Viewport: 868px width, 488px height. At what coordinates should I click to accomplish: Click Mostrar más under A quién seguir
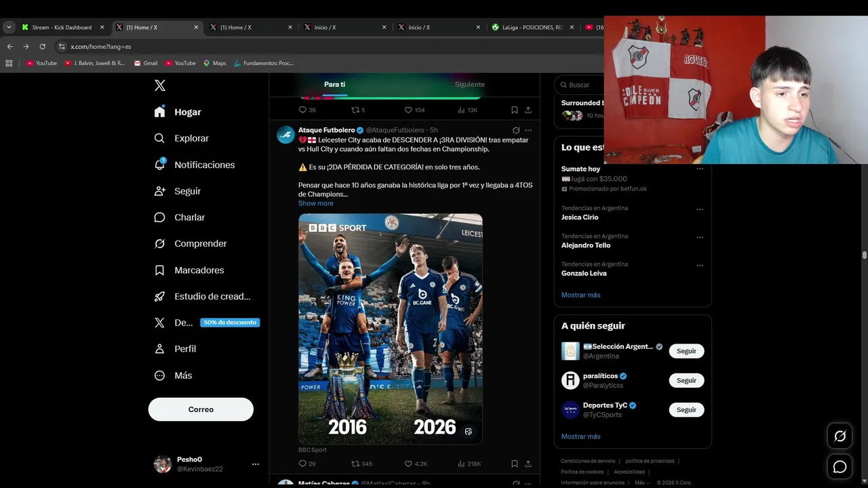point(581,436)
